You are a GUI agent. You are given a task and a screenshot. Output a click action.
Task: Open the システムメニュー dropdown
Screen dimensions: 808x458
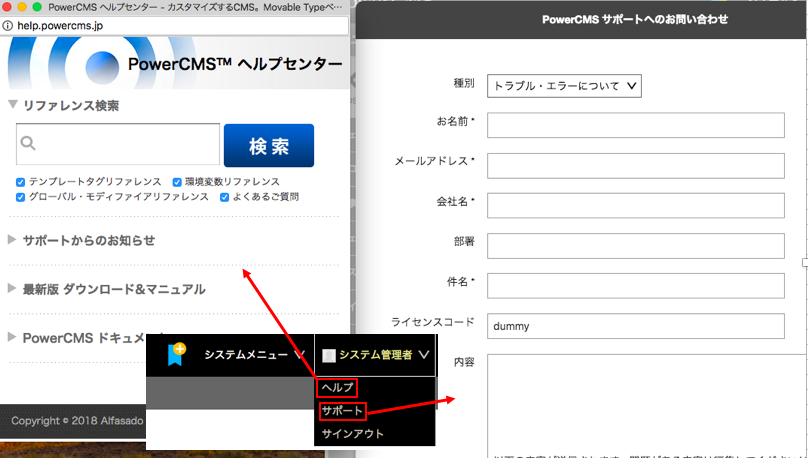(255, 354)
